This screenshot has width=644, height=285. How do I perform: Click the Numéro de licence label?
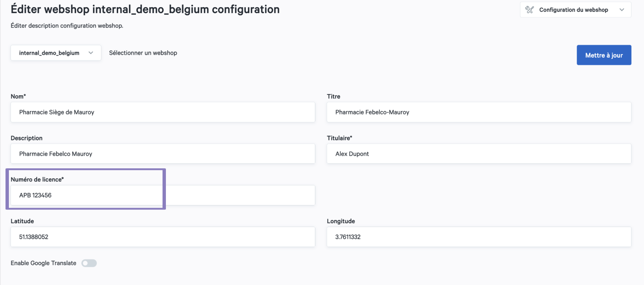tap(37, 180)
